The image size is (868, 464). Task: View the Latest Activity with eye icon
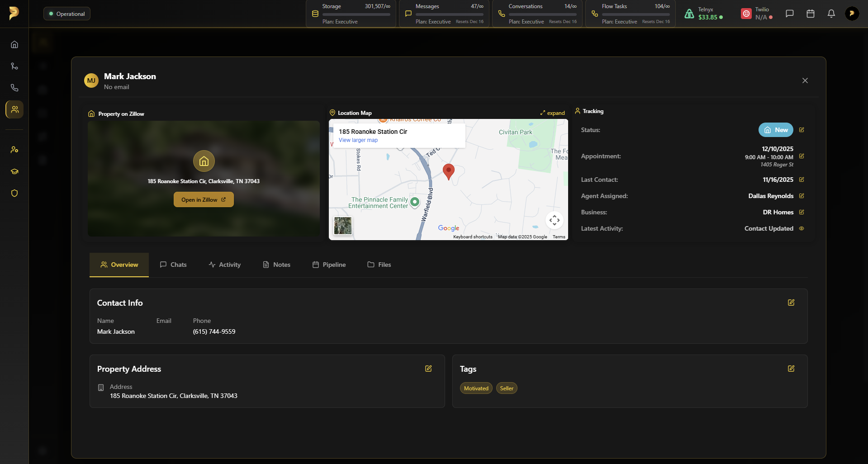point(802,228)
